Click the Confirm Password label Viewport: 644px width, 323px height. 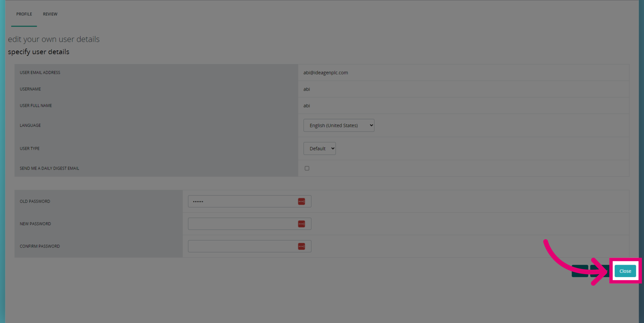pyautogui.click(x=40, y=246)
